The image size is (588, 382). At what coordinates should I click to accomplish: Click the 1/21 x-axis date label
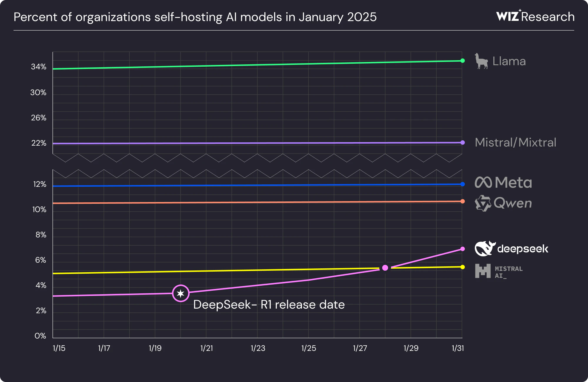(x=206, y=348)
